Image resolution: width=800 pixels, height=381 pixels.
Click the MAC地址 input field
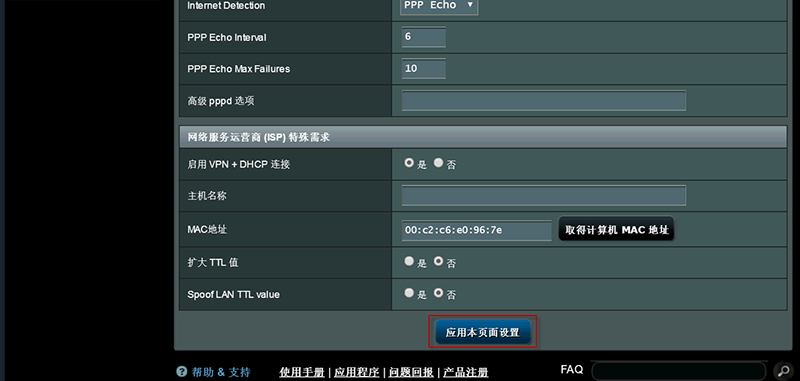coord(477,230)
